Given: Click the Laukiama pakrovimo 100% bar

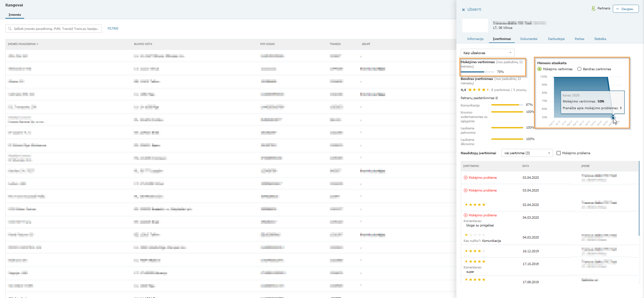Looking at the screenshot, I should pos(507,128).
